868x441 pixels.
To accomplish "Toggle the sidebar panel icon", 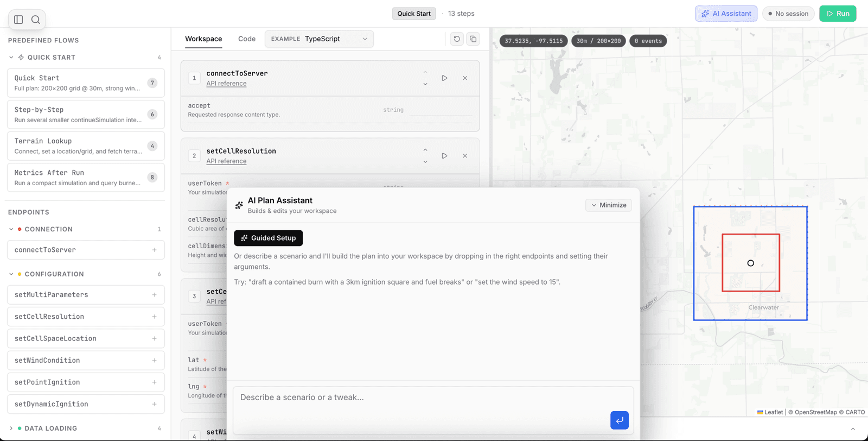I will click(18, 20).
